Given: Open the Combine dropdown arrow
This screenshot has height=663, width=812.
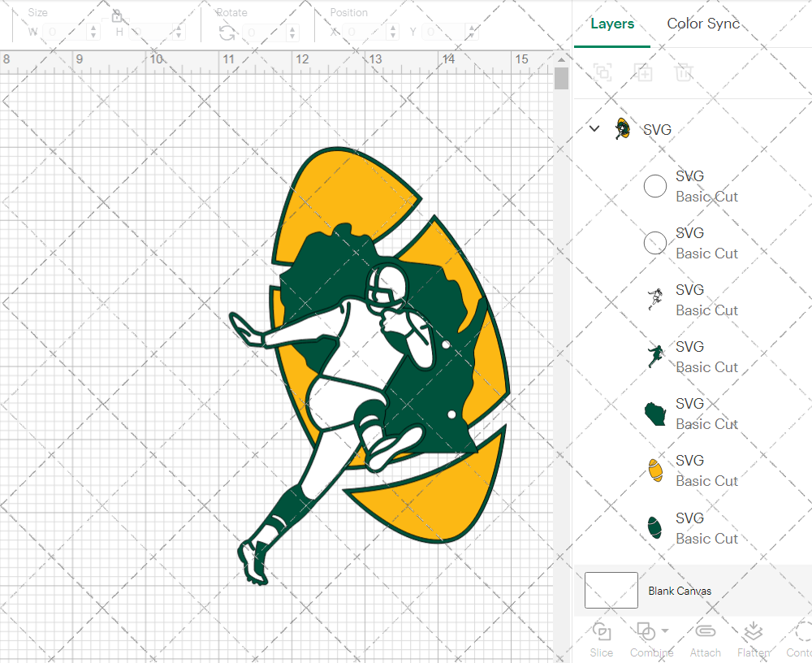Looking at the screenshot, I should 665,630.
